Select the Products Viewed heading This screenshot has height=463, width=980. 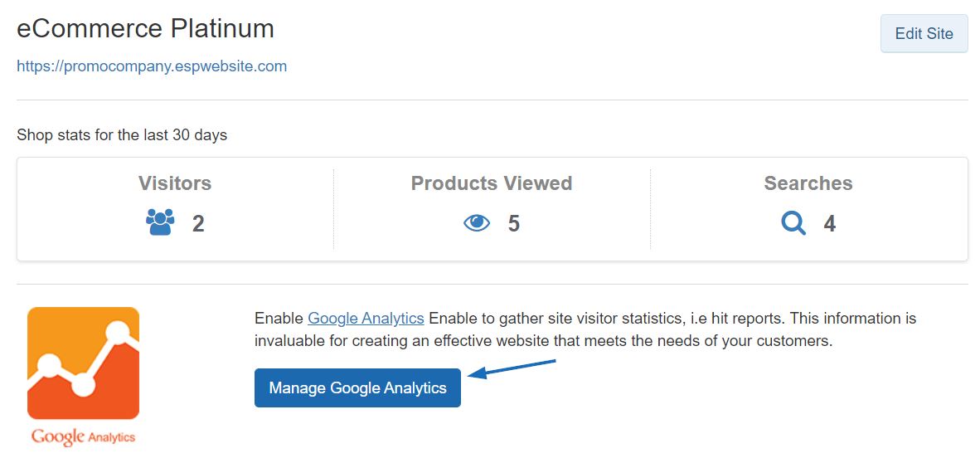coord(492,183)
